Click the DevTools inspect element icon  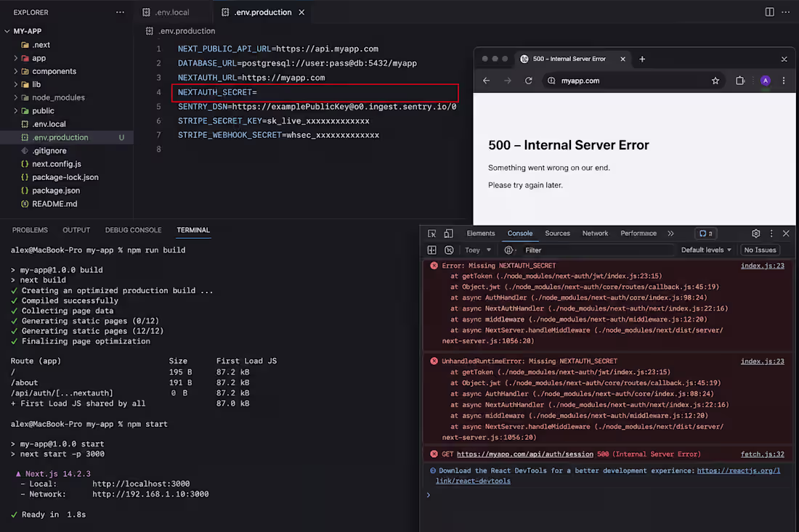click(x=431, y=234)
